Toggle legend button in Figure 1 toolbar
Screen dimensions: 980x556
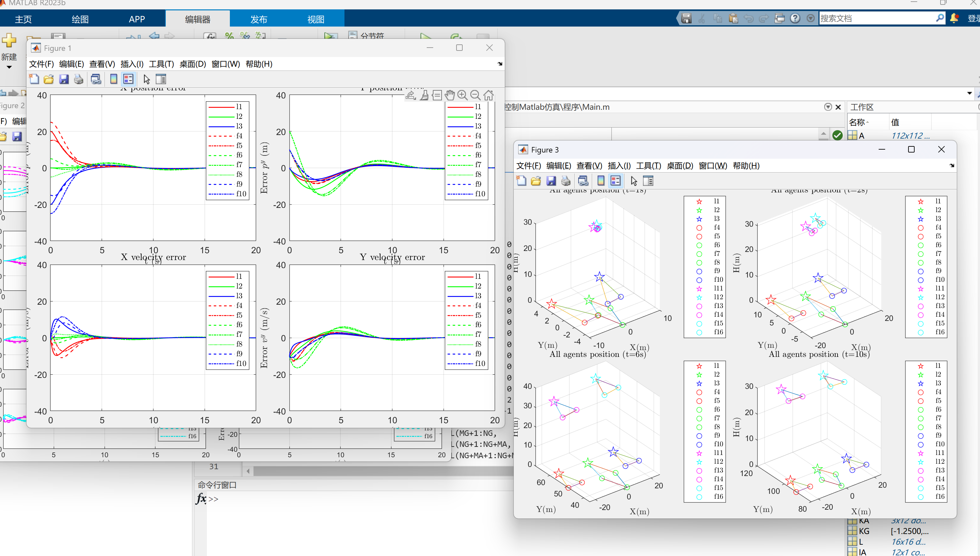128,79
